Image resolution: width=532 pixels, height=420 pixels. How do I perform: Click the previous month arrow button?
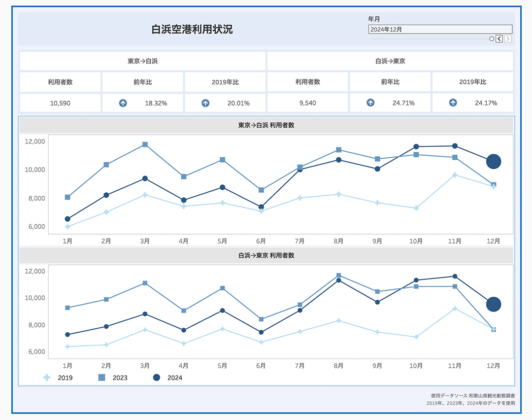click(499, 39)
